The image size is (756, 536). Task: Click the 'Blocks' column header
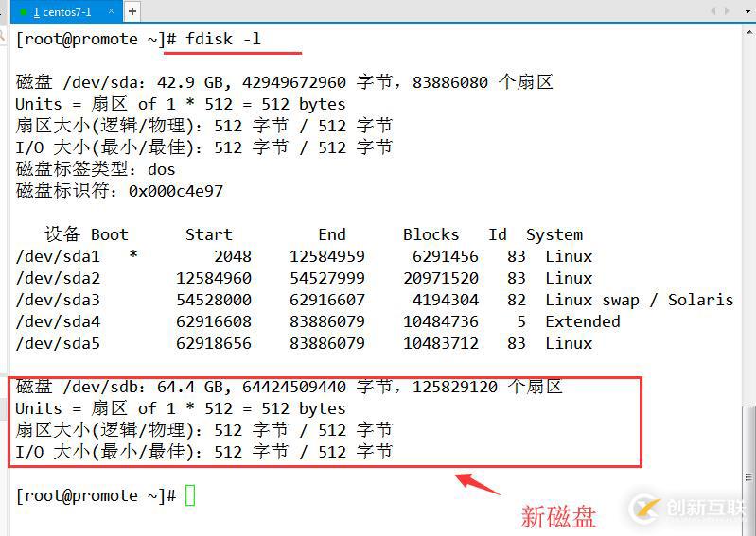[x=431, y=234]
